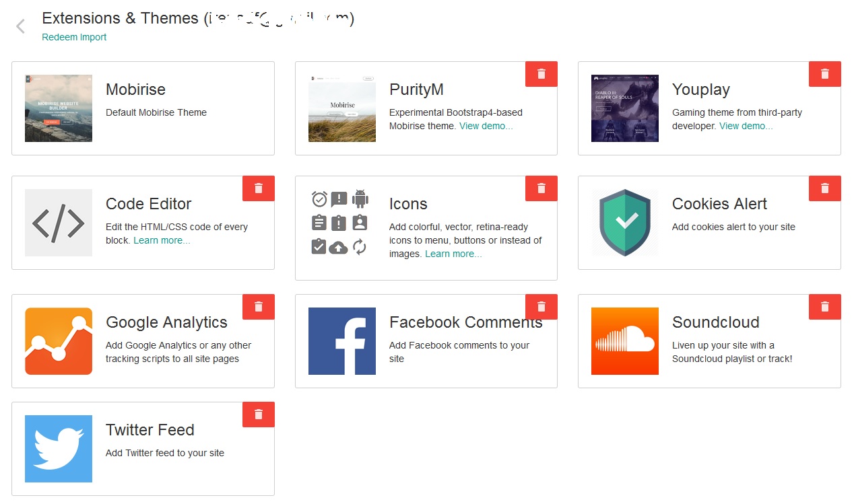This screenshot has width=854, height=504.
Task: Select the default Mobirise theme thumbnail
Action: [x=59, y=108]
